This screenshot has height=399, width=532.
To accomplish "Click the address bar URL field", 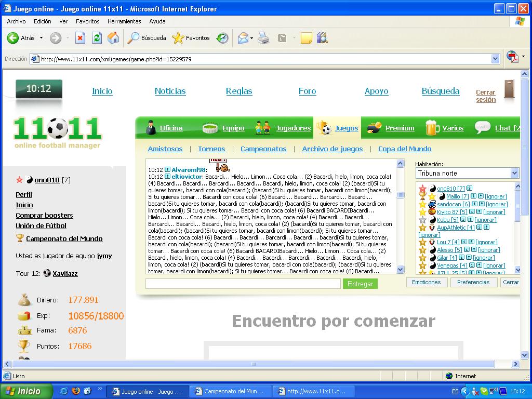I will (x=265, y=59).
